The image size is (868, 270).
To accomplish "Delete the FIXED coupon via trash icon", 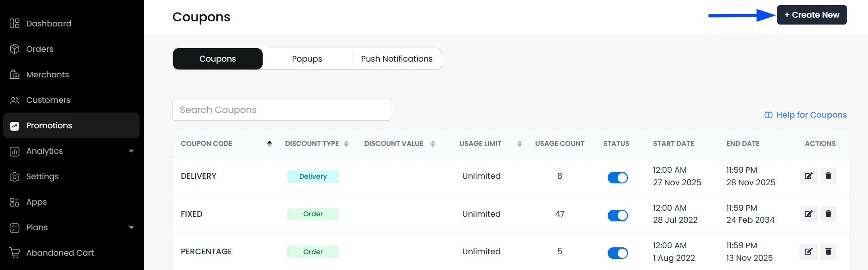I will (828, 214).
